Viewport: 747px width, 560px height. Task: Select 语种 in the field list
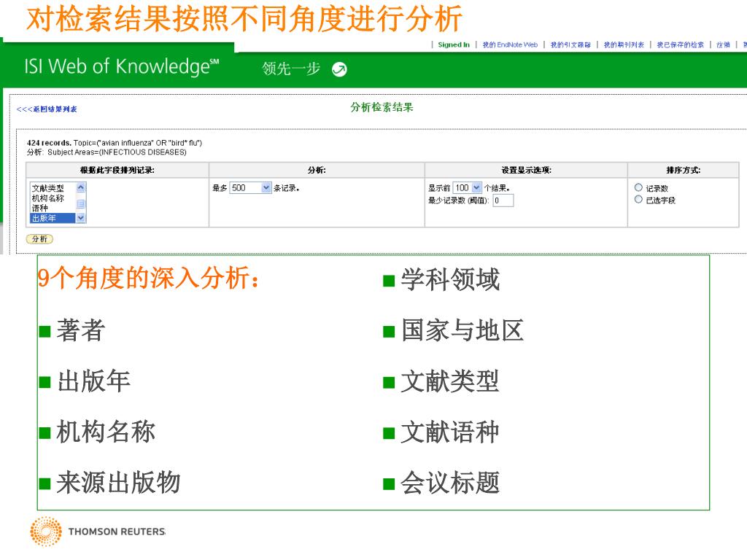pos(40,208)
